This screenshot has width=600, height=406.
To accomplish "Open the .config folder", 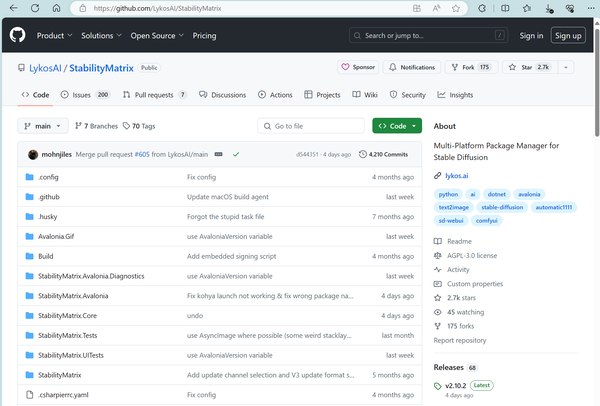I will tap(48, 177).
